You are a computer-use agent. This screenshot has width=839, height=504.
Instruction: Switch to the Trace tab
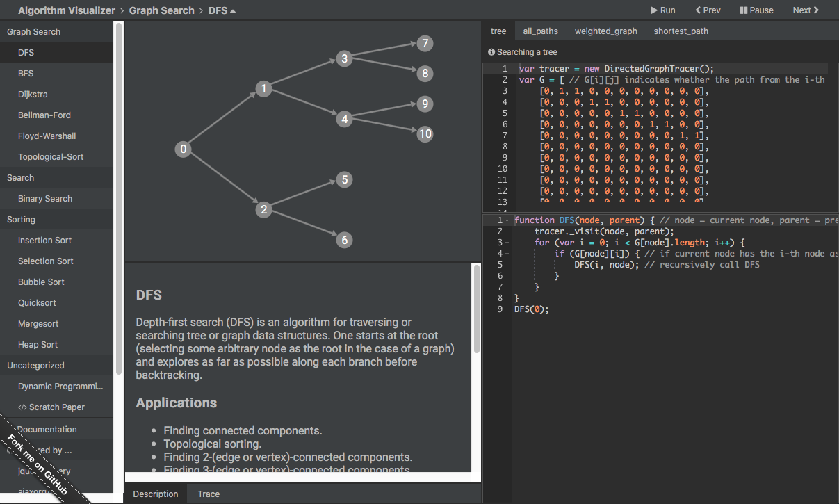[x=209, y=494]
